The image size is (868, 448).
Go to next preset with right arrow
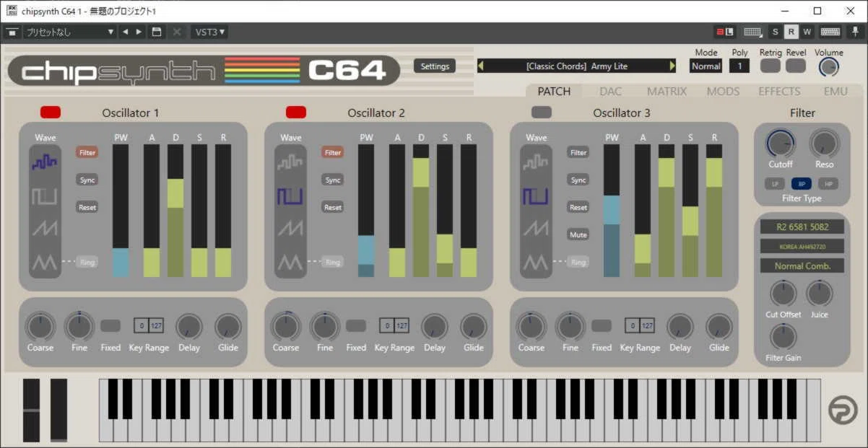[672, 66]
